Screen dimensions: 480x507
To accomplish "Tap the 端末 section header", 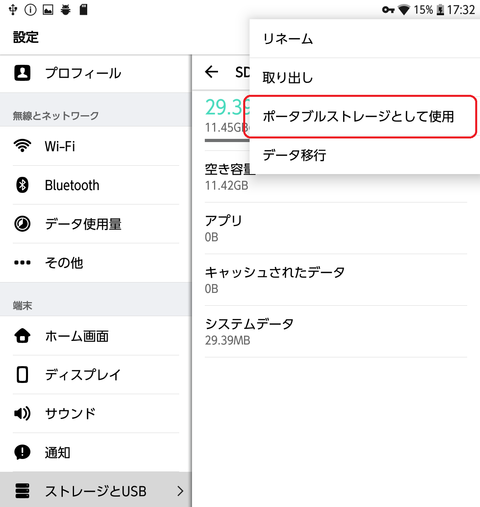I will (x=22, y=305).
